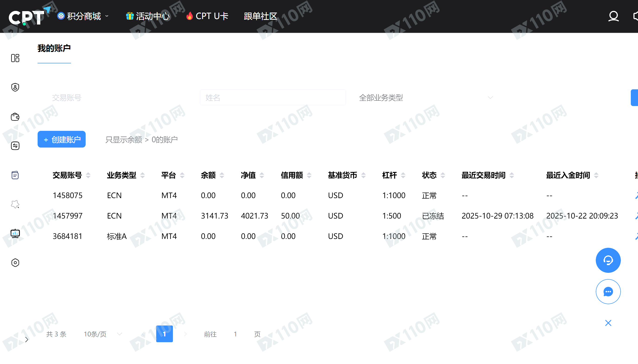This screenshot has width=638, height=364.
Task: Click the chat bubble floating icon
Action: click(608, 292)
